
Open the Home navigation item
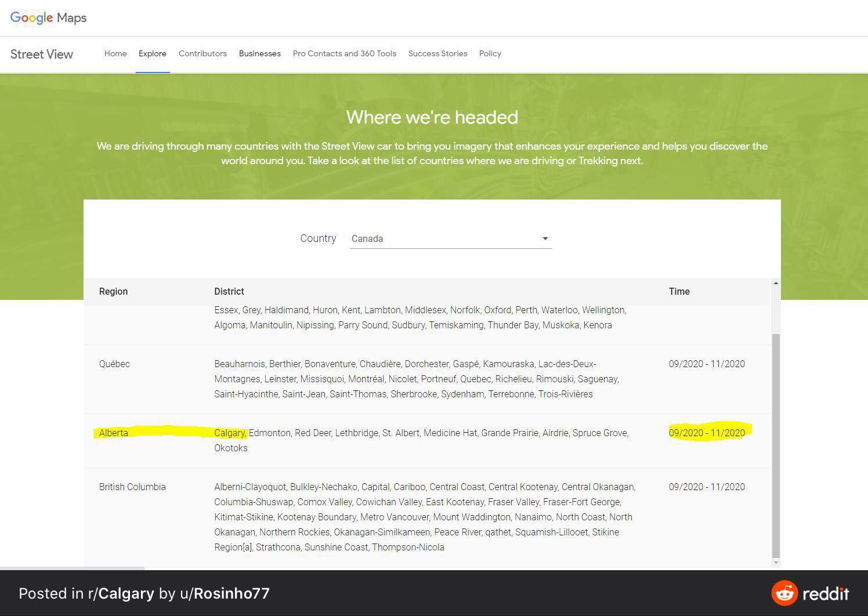point(115,53)
